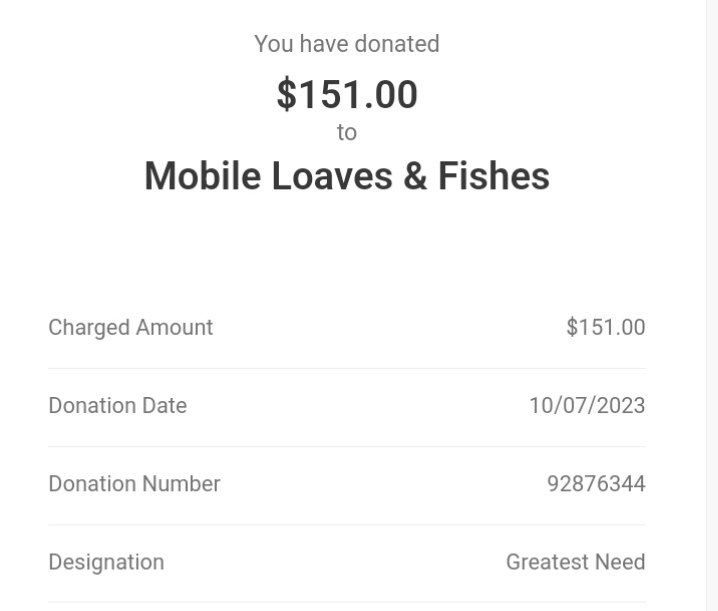Screen dimensions: 718x611
Task: Click the Donation Number label
Action: pyautogui.click(x=134, y=484)
